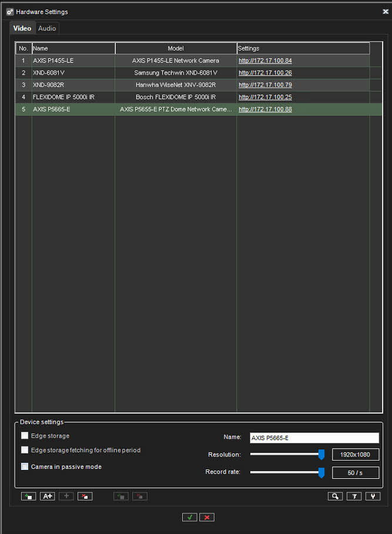Open link http://172.17.100.84 for AXIS P1455-LE

coord(265,61)
